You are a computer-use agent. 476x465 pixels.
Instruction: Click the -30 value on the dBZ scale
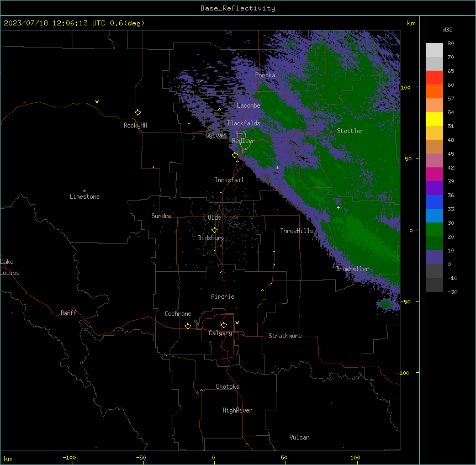(x=452, y=292)
